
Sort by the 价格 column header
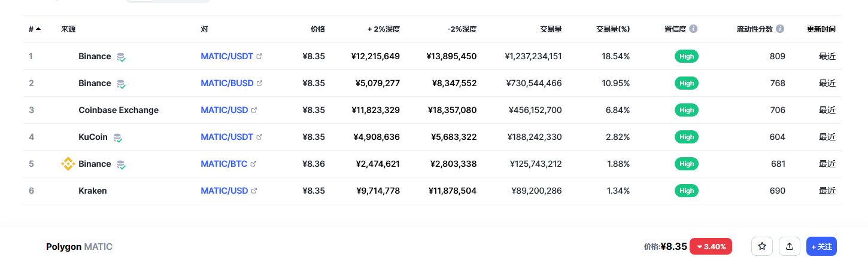[318, 29]
